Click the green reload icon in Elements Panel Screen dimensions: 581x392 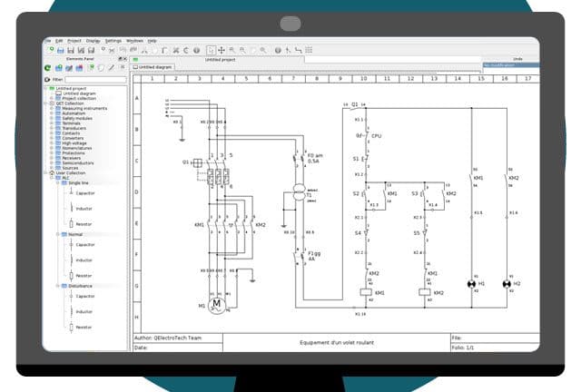coord(49,67)
